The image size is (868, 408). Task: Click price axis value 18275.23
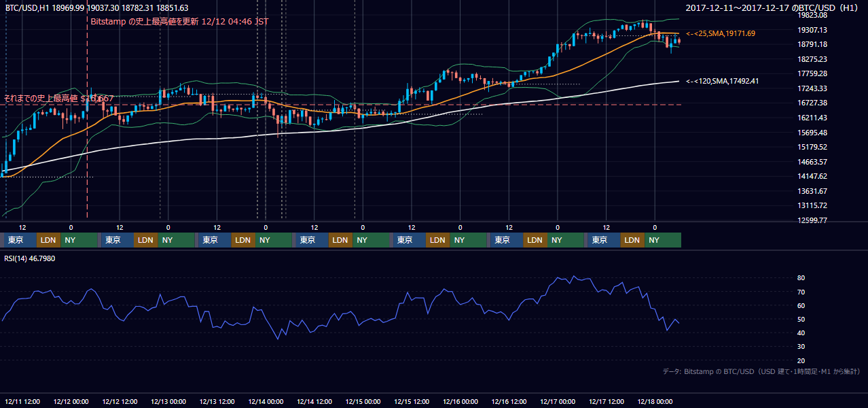coord(812,59)
